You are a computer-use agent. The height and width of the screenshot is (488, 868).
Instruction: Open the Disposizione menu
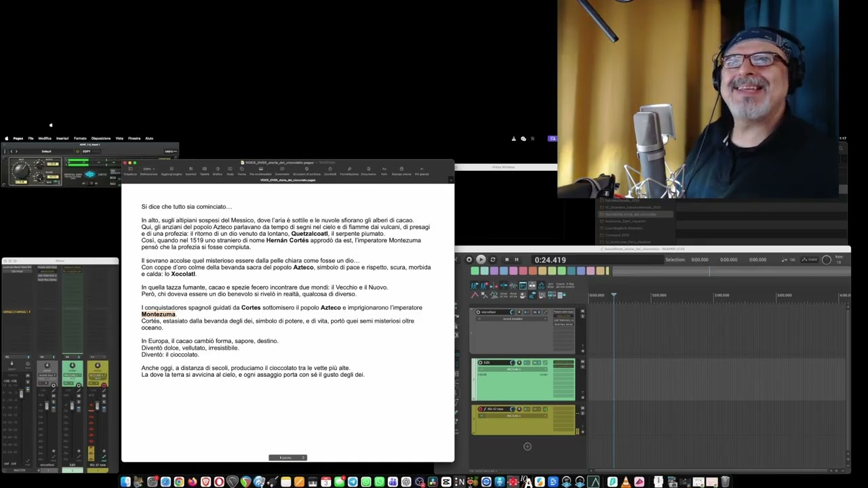click(x=101, y=138)
